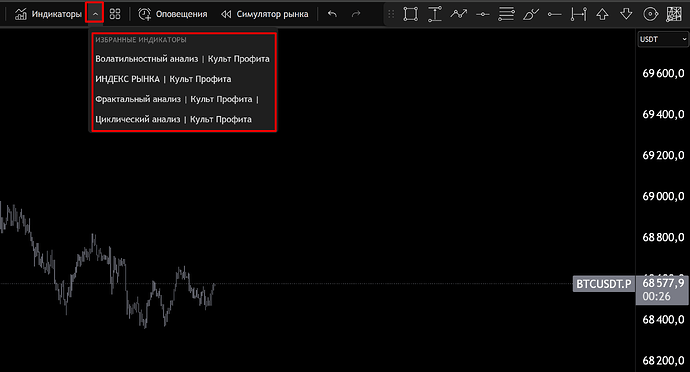Click the 69 200,0 price axis label
Viewport: 690px width, 372px height.
[x=663, y=155]
